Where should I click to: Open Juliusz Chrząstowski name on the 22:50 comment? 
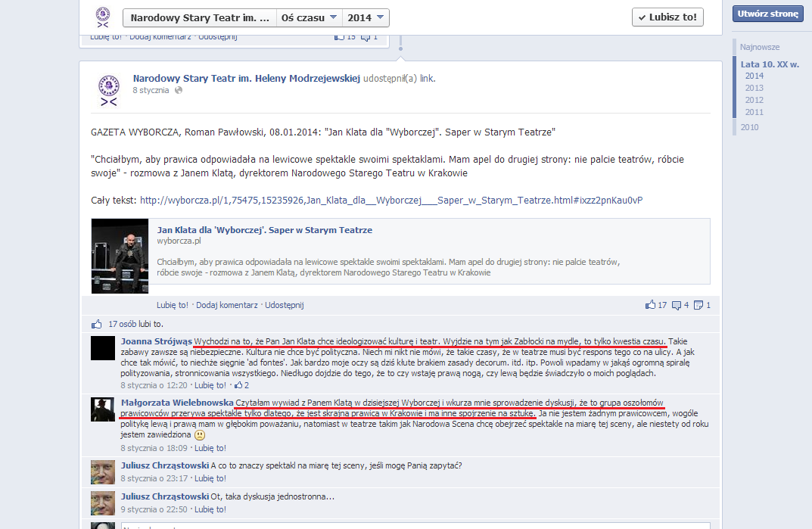165,496
